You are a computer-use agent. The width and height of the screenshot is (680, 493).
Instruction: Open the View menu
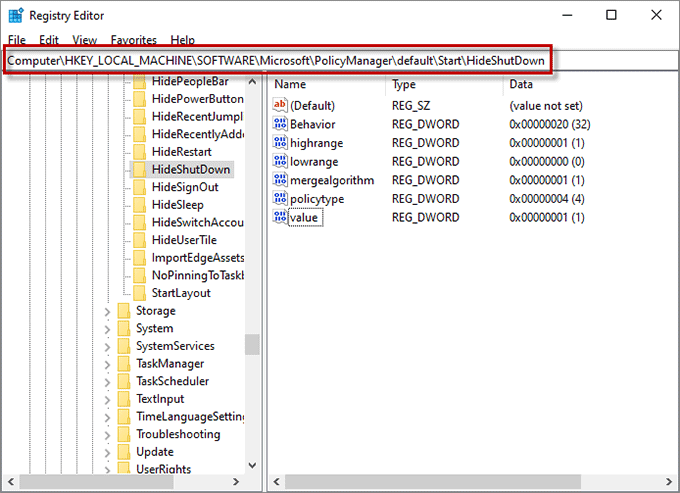tap(85, 40)
